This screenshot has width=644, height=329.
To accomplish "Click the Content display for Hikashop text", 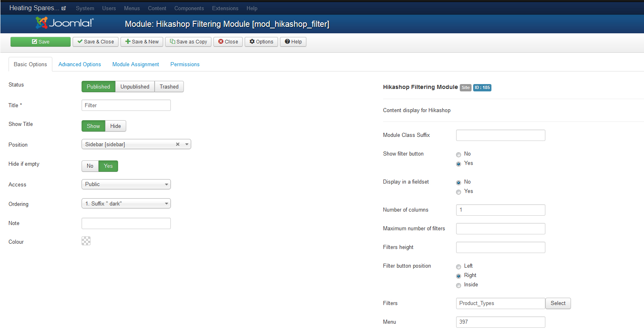I will click(x=417, y=110).
